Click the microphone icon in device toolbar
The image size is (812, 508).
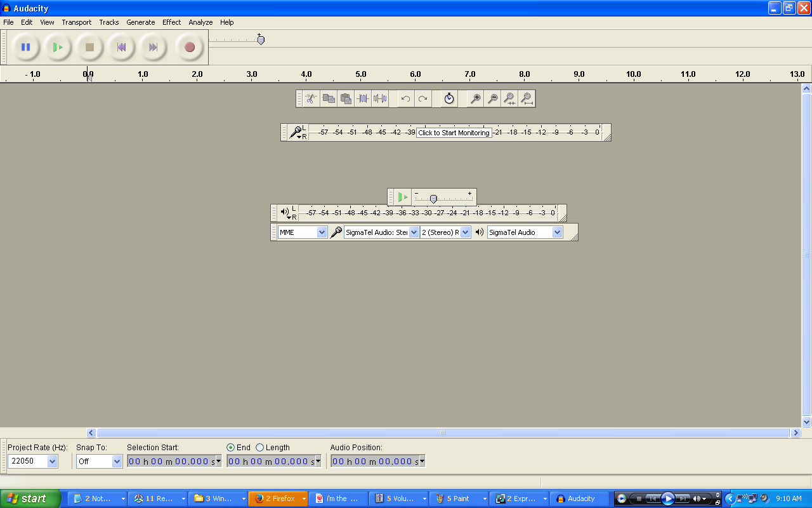[x=336, y=232]
